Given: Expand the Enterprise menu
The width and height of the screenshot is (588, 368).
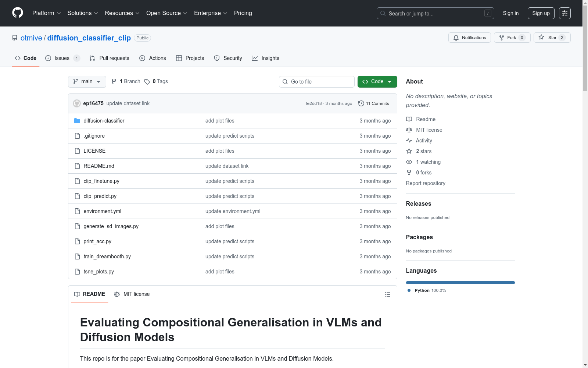Looking at the screenshot, I should 211,13.
